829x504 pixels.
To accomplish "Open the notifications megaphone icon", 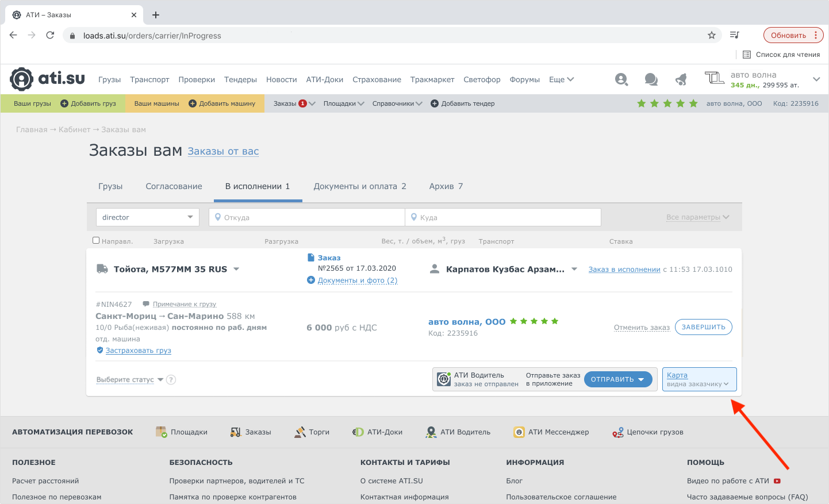I will click(681, 79).
